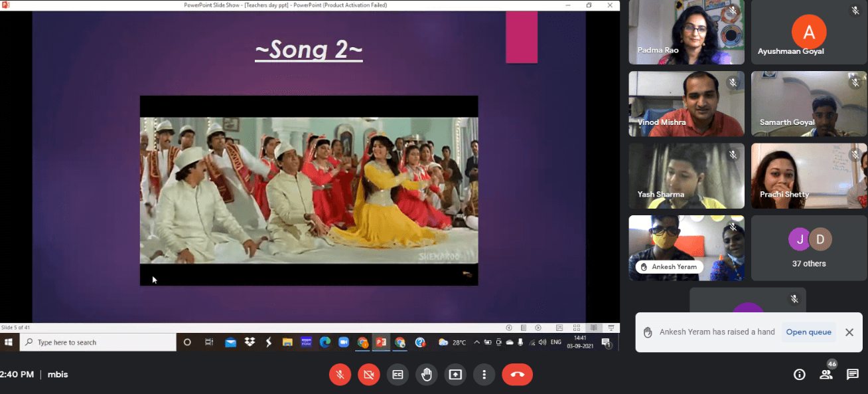Image resolution: width=868 pixels, height=394 pixels.
Task: Open the meeting details info icon
Action: 800,375
